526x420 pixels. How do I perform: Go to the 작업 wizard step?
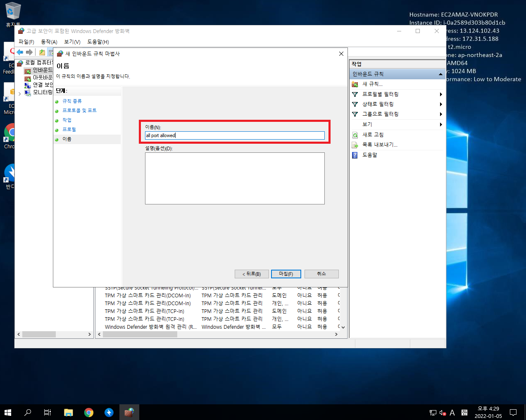[x=67, y=120]
